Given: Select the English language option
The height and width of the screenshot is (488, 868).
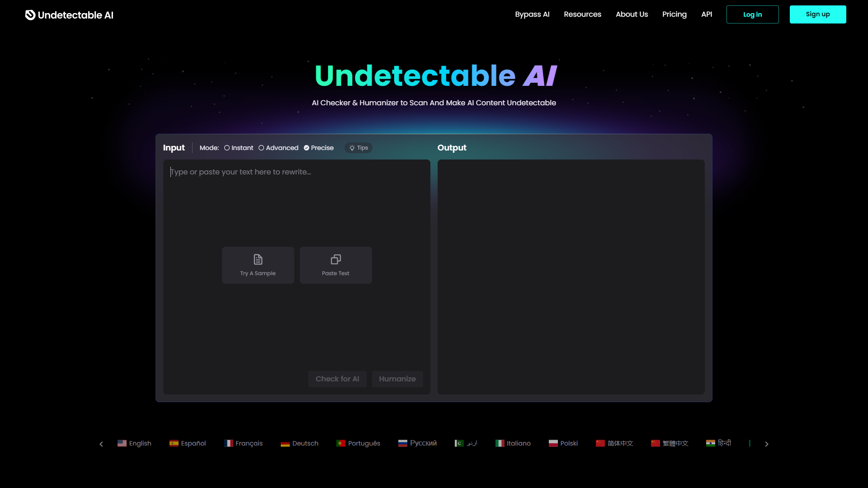Looking at the screenshot, I should tap(134, 443).
